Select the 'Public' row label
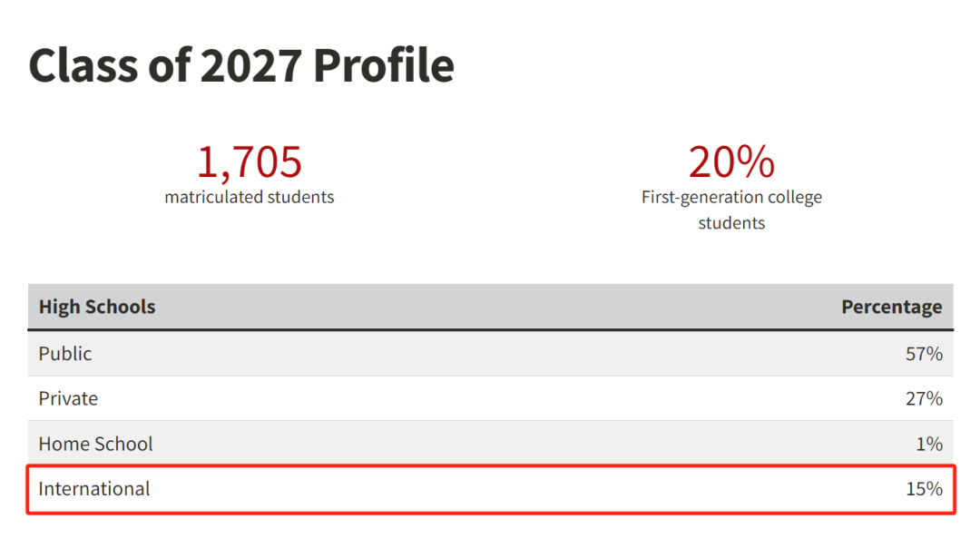The image size is (980, 548). coord(65,354)
